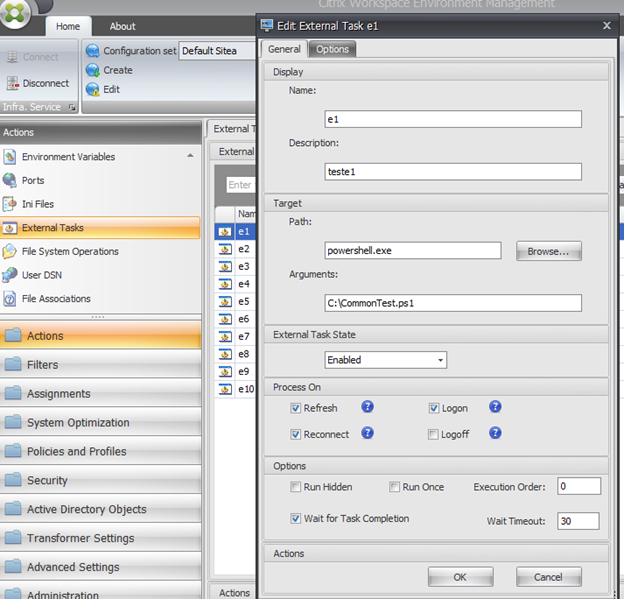Switch to the Options tab
This screenshot has height=599, width=624.
tap(332, 49)
